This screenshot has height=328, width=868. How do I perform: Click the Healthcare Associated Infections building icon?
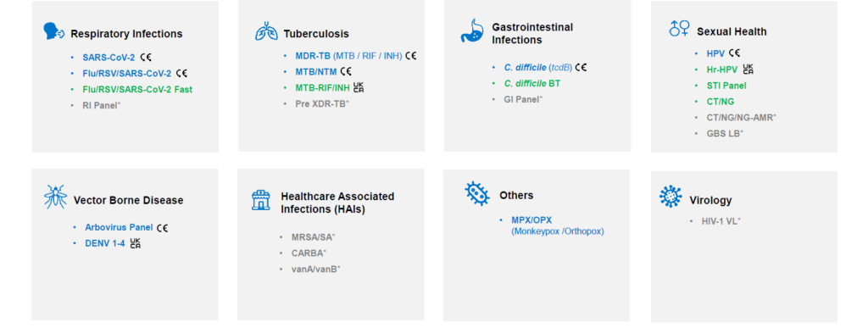click(x=261, y=200)
